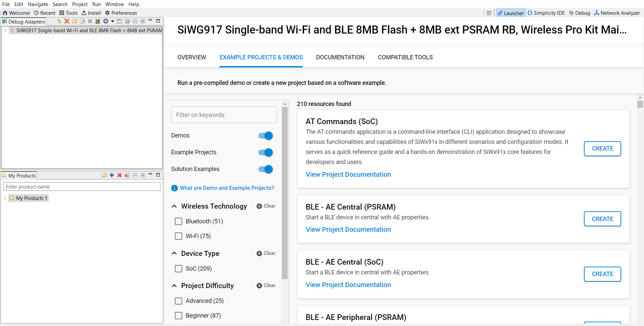This screenshot has height=326, width=644.
Task: Clear the Device Type filters
Action: tap(266, 253)
